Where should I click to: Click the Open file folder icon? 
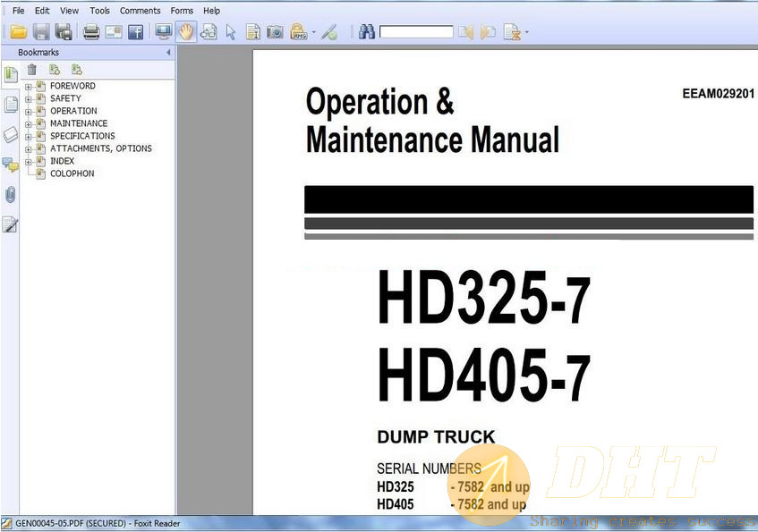click(x=19, y=32)
